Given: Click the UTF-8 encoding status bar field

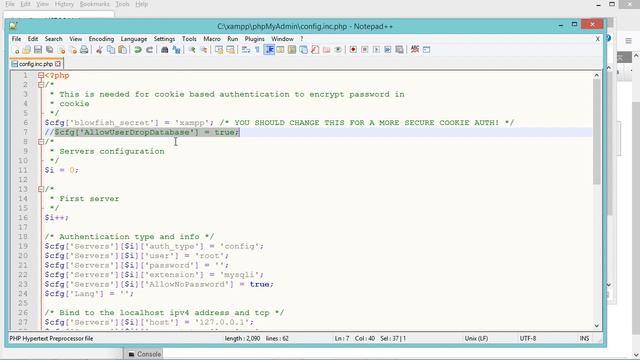Looking at the screenshot, I should pyautogui.click(x=527, y=338).
